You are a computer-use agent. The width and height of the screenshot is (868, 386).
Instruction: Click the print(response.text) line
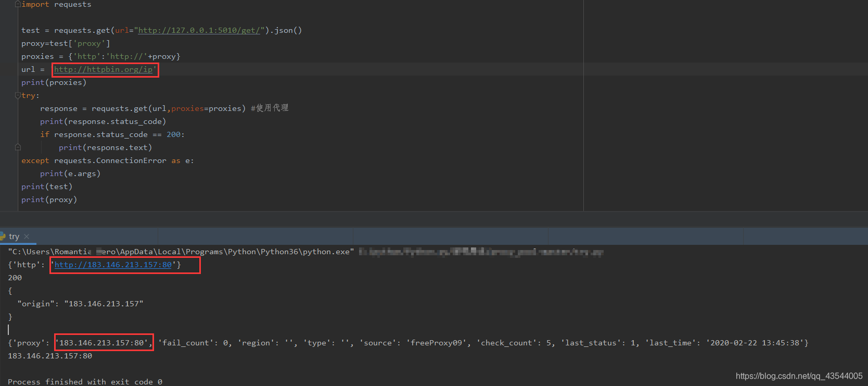pyautogui.click(x=106, y=147)
